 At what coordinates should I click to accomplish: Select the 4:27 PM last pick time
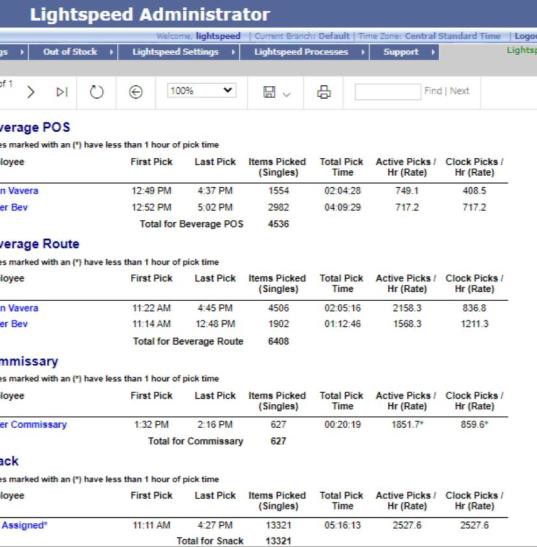(215, 525)
